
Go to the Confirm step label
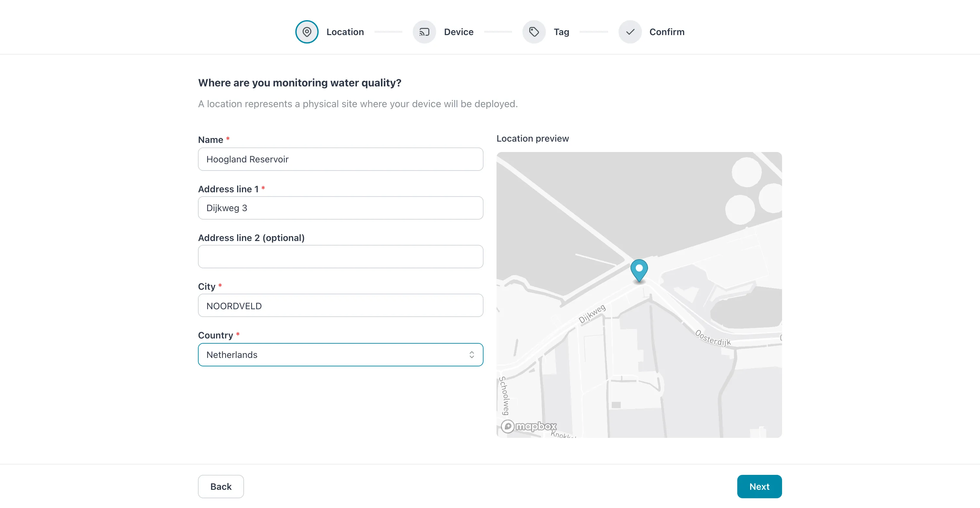[667, 32]
